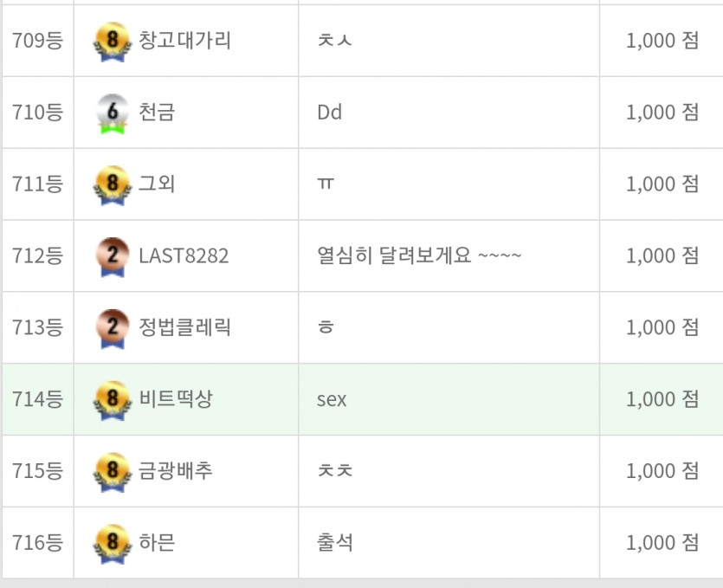This screenshot has height=588, width=723.
Task: Click the level 8 badge beside 창고대가리
Action: click(112, 42)
